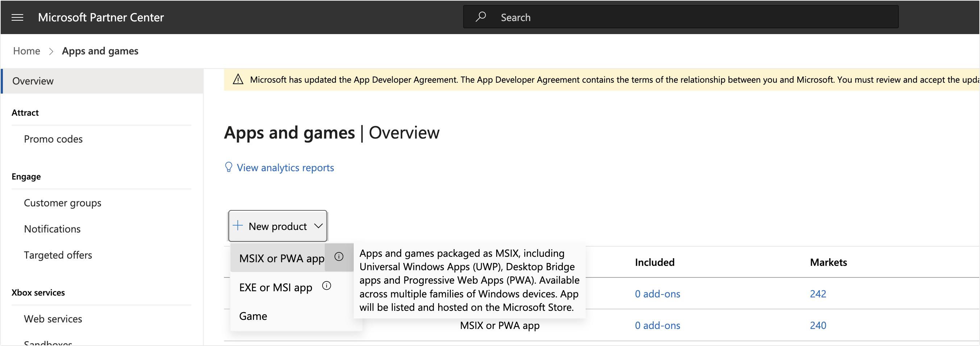Open Notifications in sidebar

coord(53,229)
